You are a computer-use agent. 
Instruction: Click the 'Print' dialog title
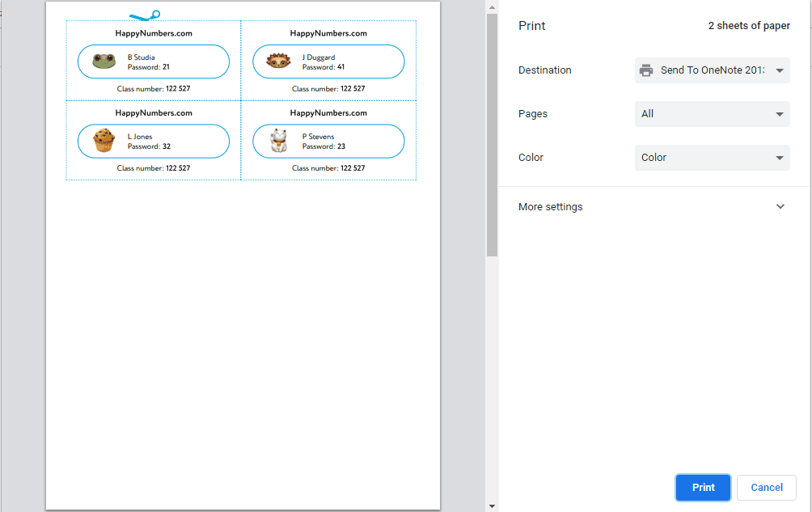point(532,26)
